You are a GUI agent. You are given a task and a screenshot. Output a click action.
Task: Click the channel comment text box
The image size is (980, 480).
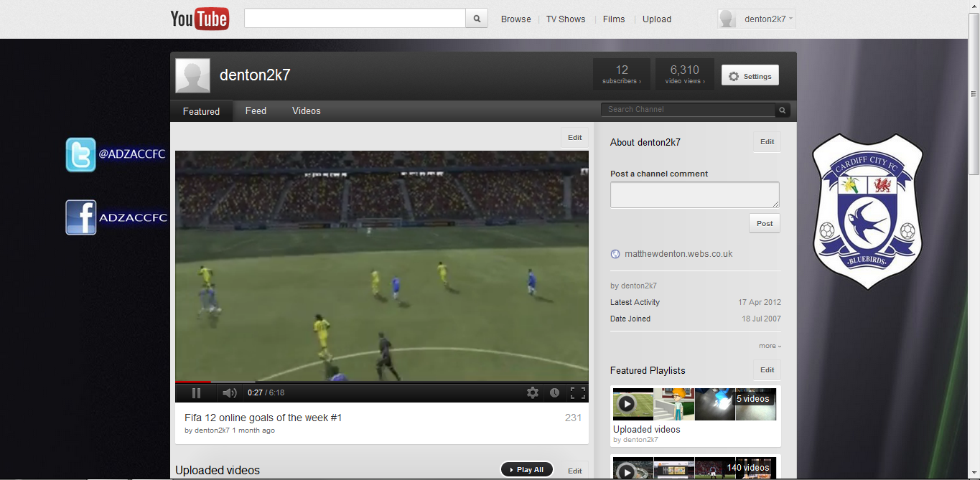click(695, 194)
